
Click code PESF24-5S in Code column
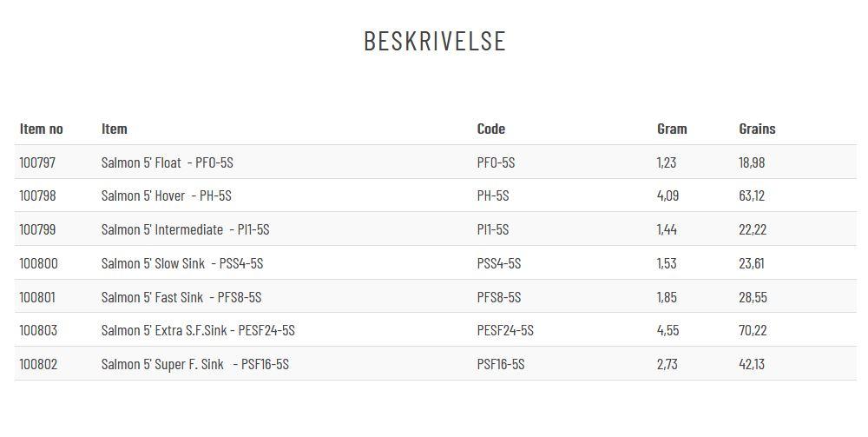(x=505, y=330)
